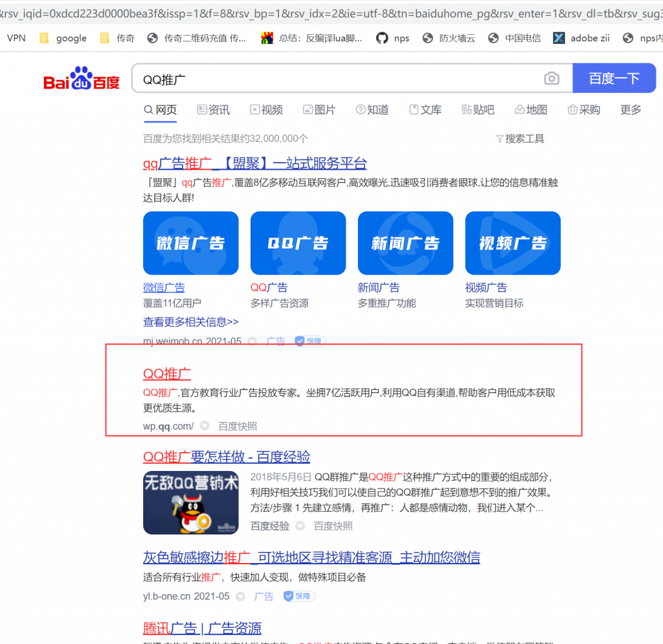The height and width of the screenshot is (644, 663).
Task: Open 总结：反编译lua脚 bookmark
Action: pyautogui.click(x=311, y=38)
